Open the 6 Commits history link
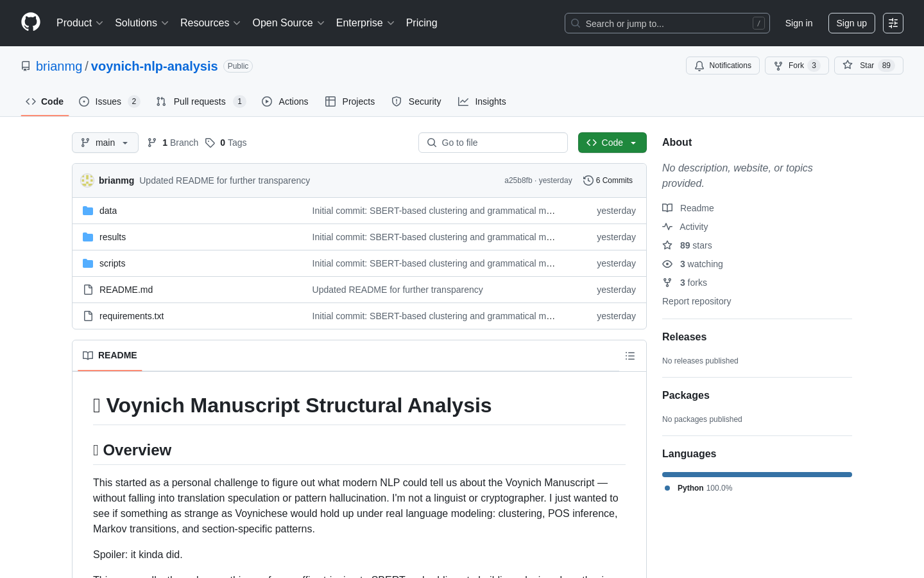Image resolution: width=924 pixels, height=578 pixels. (608, 180)
